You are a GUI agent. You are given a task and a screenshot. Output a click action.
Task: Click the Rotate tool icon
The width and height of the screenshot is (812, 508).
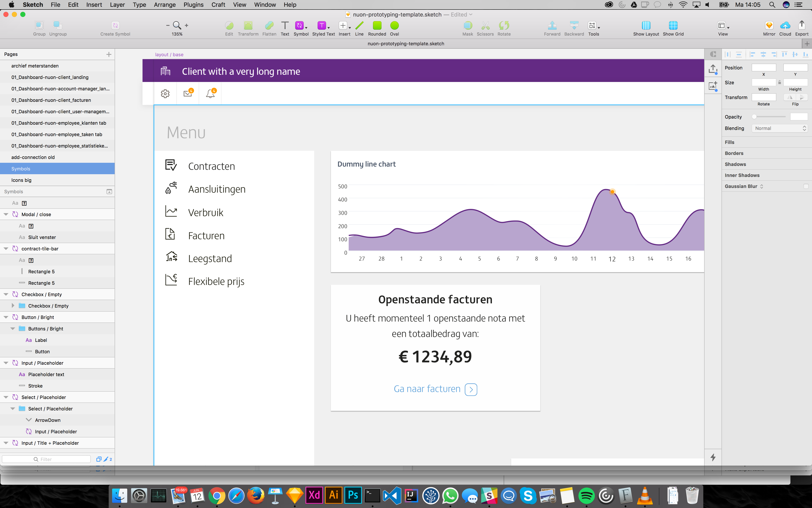504,26
